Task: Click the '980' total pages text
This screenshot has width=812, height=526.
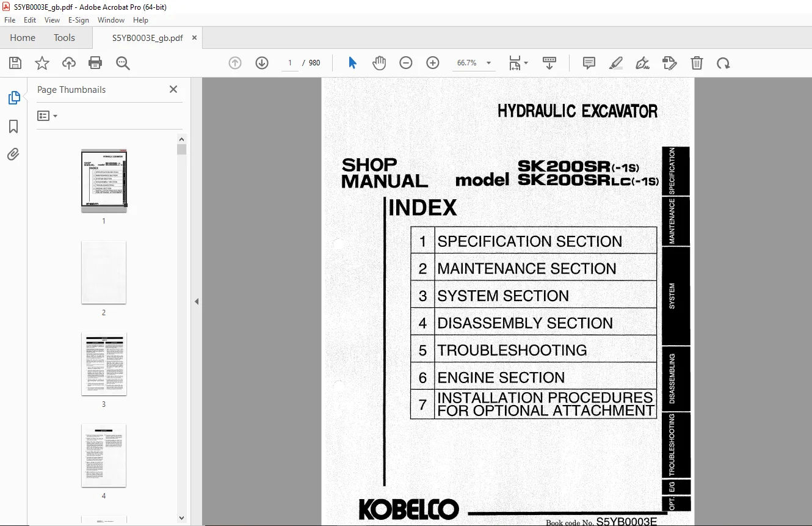Action: [314, 63]
